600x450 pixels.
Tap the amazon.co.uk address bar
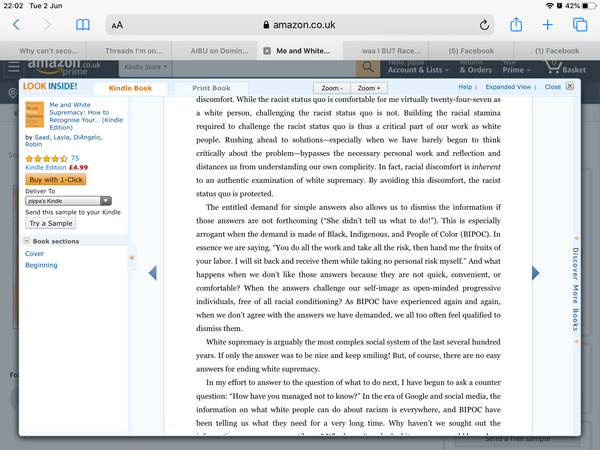click(x=300, y=25)
